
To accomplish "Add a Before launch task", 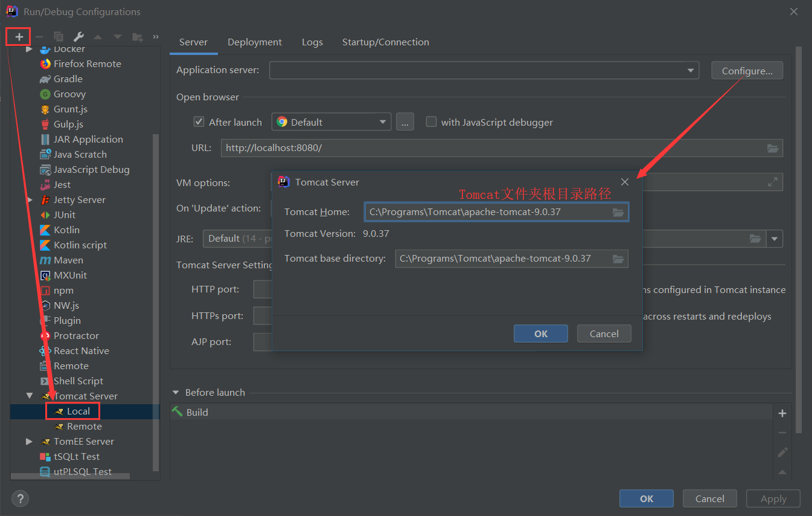I will [x=782, y=413].
